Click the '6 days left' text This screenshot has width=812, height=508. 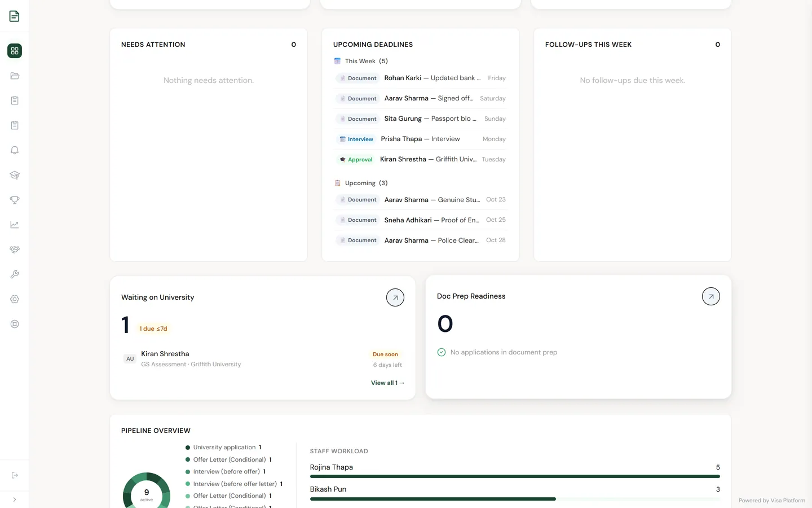387,365
